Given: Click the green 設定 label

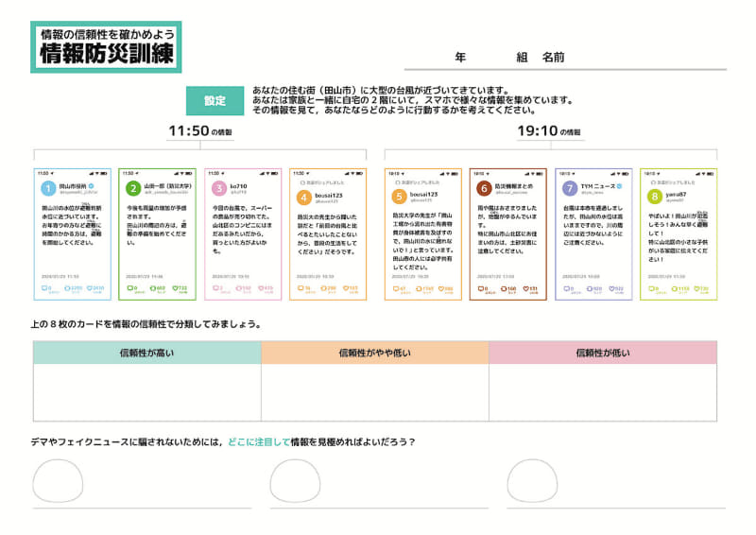Looking at the screenshot, I should [215, 100].
